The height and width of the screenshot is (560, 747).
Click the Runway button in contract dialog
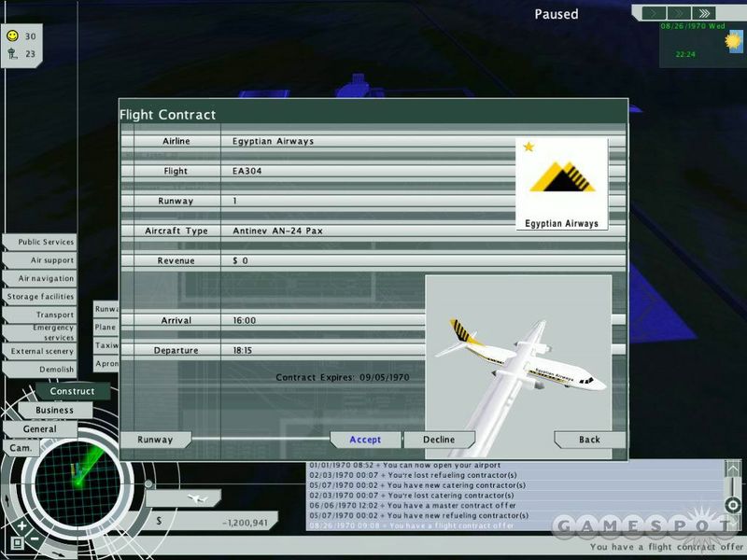pos(155,440)
